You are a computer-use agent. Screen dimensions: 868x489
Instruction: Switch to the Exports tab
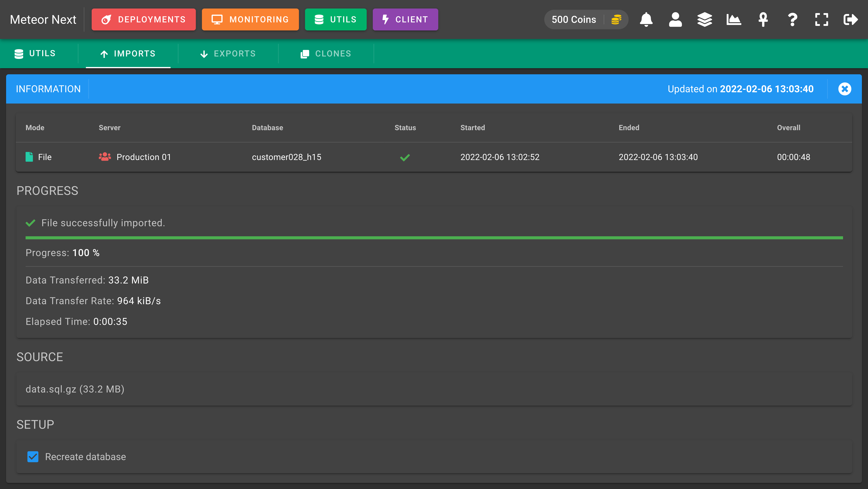[x=228, y=54]
